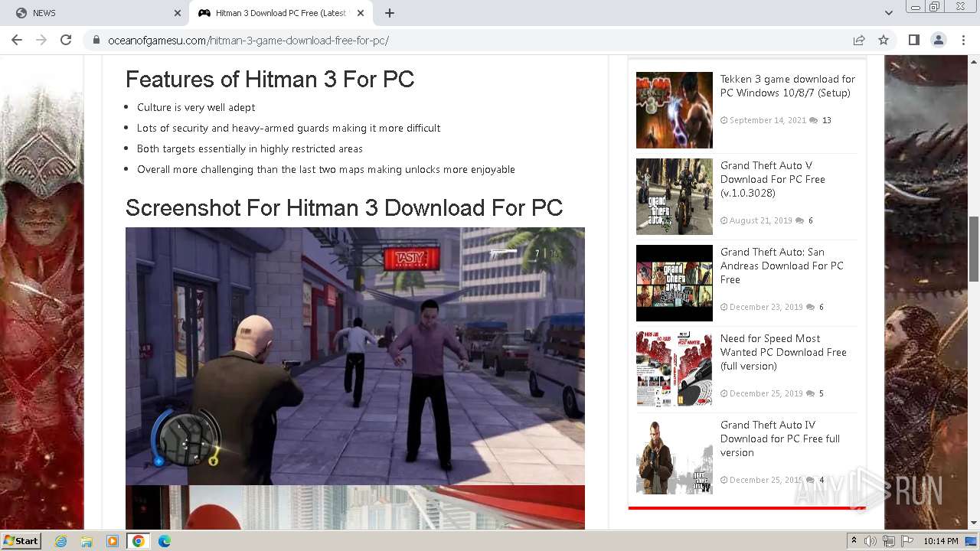Click the Hitman 3 gameplay screenshot
Viewport: 980px width, 551px height.
[x=355, y=356]
